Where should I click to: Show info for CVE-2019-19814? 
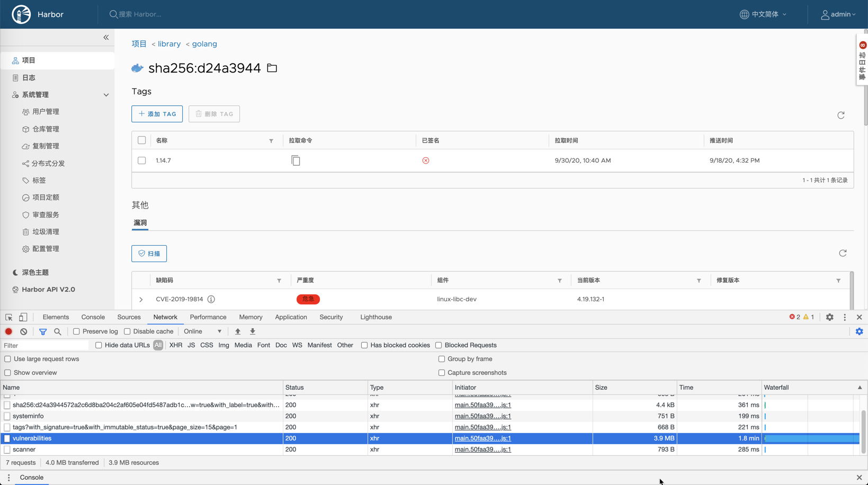[x=211, y=299]
